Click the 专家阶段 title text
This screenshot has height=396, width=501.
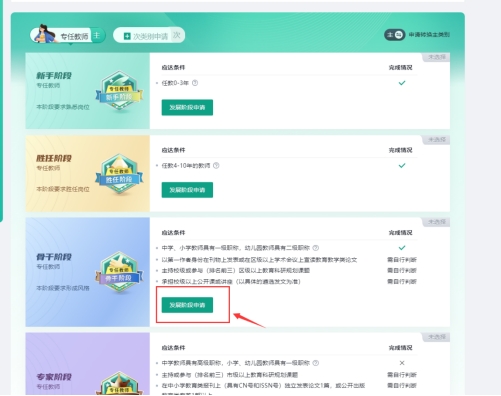pyautogui.click(x=54, y=377)
